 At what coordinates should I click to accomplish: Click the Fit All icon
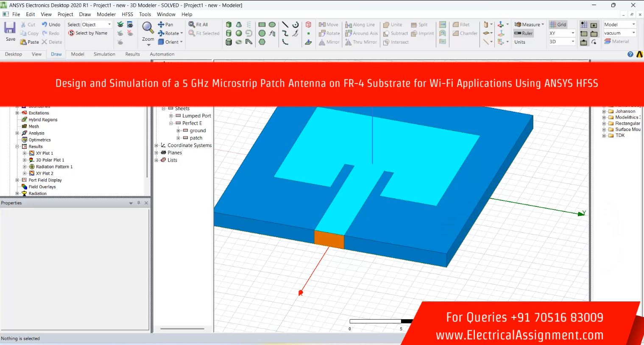[192, 25]
